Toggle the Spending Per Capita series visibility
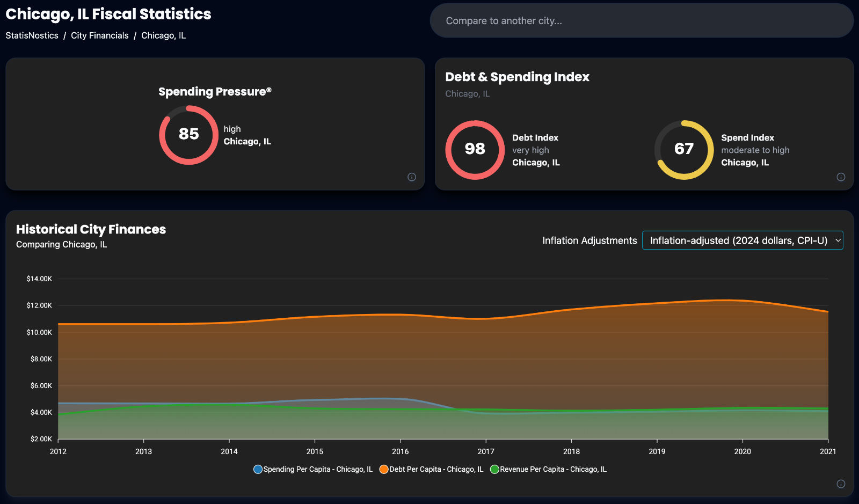Image resolution: width=859 pixels, height=504 pixels. point(313,469)
